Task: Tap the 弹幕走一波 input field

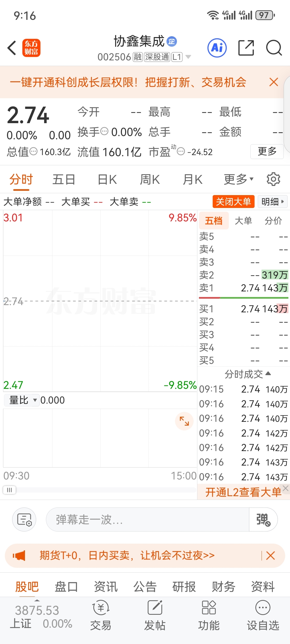Action: click(x=147, y=519)
